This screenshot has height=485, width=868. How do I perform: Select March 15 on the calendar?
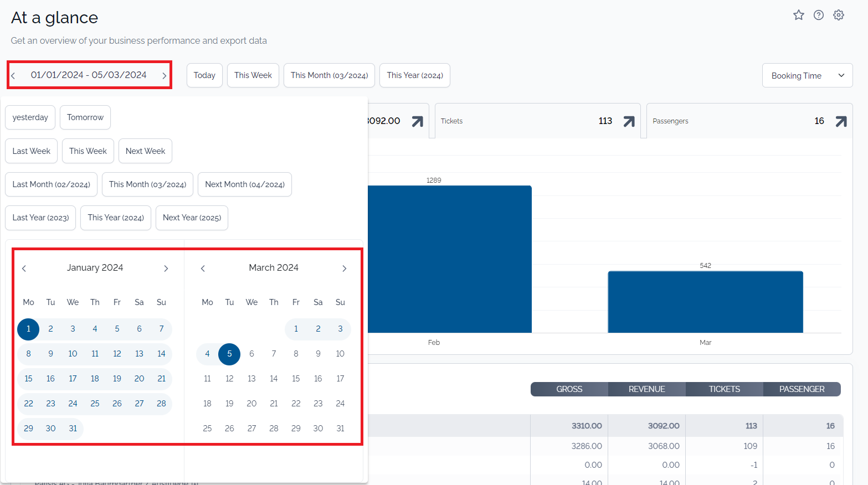296,378
